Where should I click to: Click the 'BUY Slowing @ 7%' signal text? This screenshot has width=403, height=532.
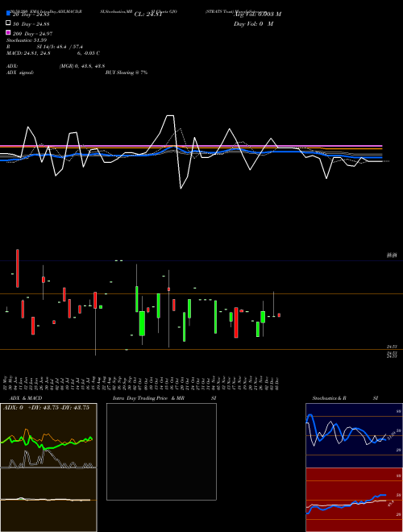(127, 73)
